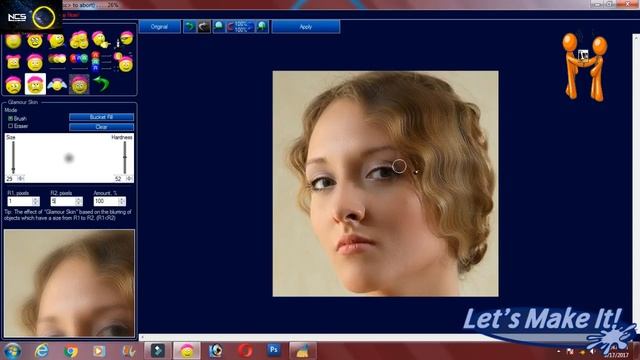This screenshot has width=640, height=360.
Task: Select the frowning smiley at bottom-left of tools
Action: coord(13,84)
